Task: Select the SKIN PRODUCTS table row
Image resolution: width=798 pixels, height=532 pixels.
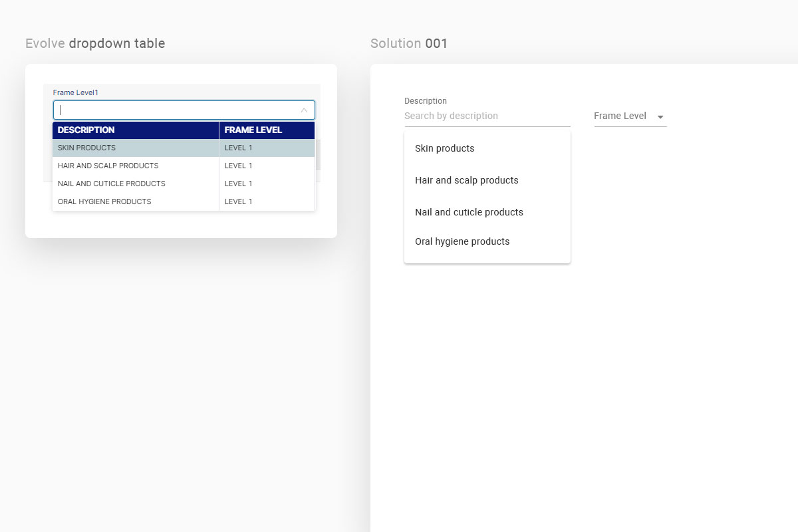Action: [184, 148]
